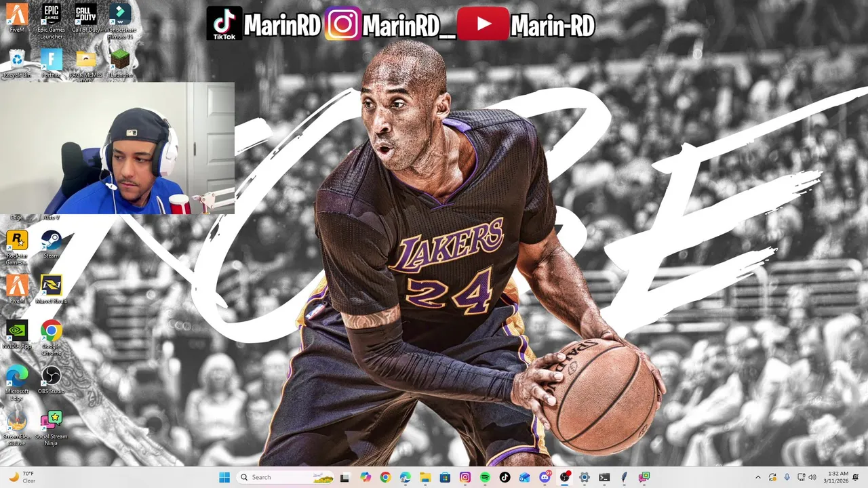Switch to OBS Studio in the taskbar

(x=564, y=477)
